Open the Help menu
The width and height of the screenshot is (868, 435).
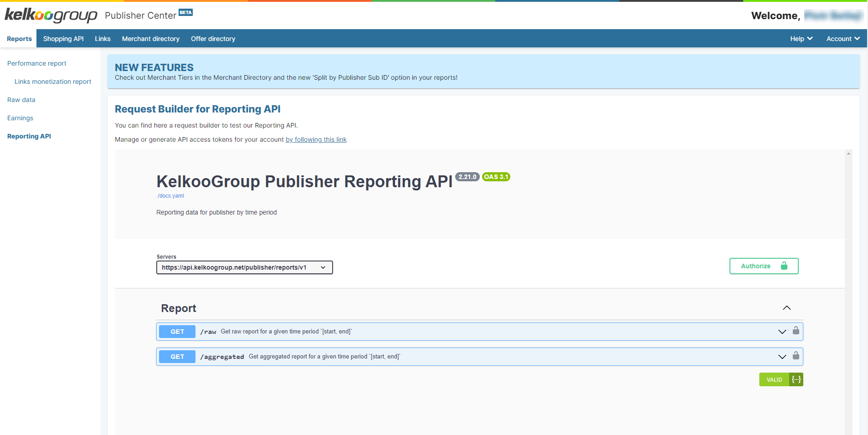(801, 39)
